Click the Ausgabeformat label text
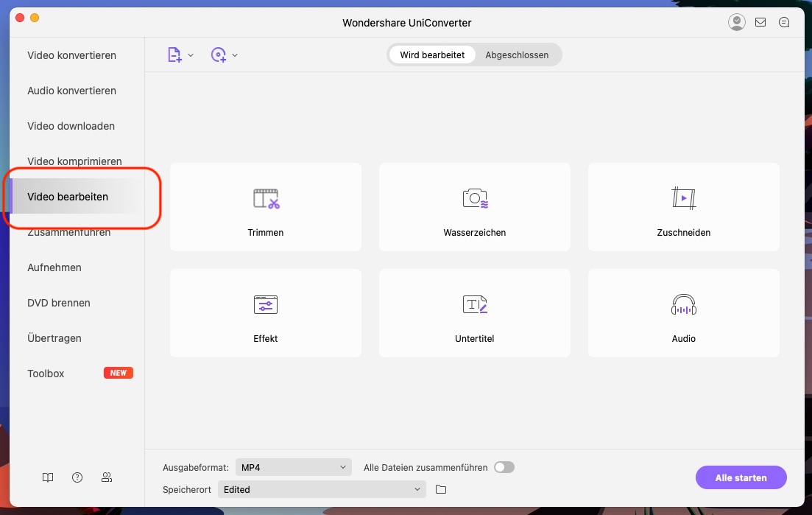This screenshot has width=812, height=515. click(x=196, y=467)
